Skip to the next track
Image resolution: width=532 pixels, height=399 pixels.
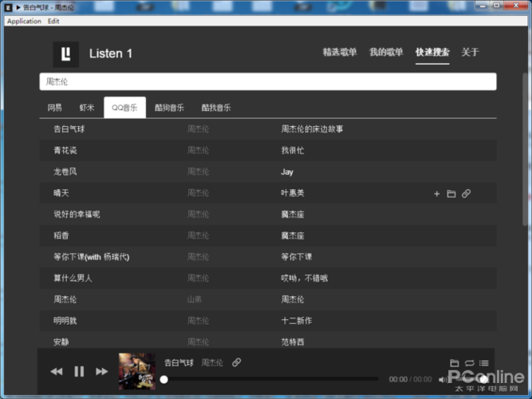pos(102,371)
